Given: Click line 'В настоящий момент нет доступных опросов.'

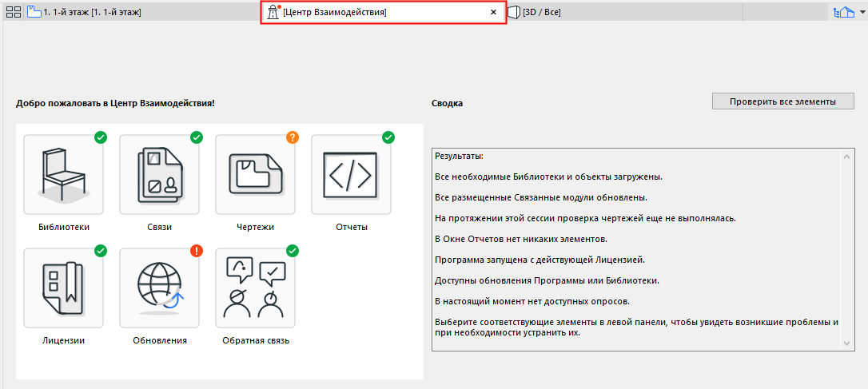Looking at the screenshot, I should coord(533,300).
